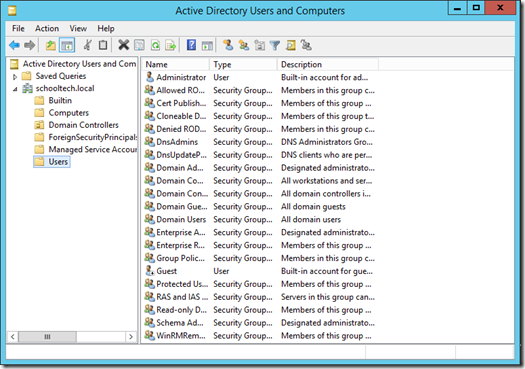The width and height of the screenshot is (525, 369).
Task: Sort by the Description column header
Action: [328, 64]
